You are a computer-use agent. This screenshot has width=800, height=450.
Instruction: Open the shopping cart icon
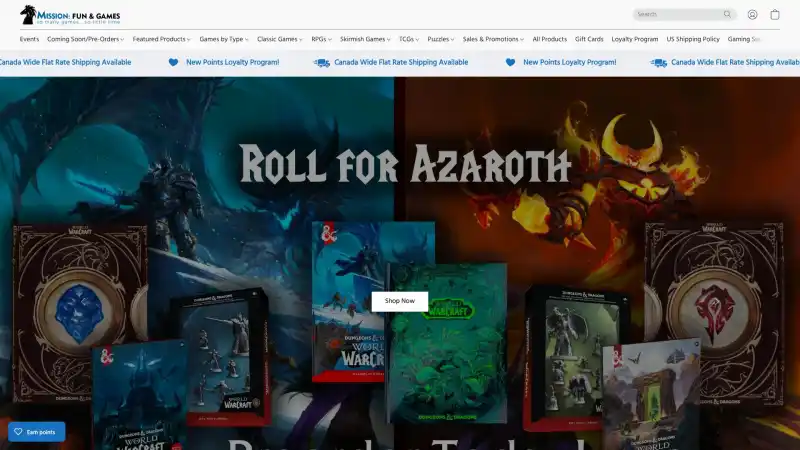pos(775,15)
